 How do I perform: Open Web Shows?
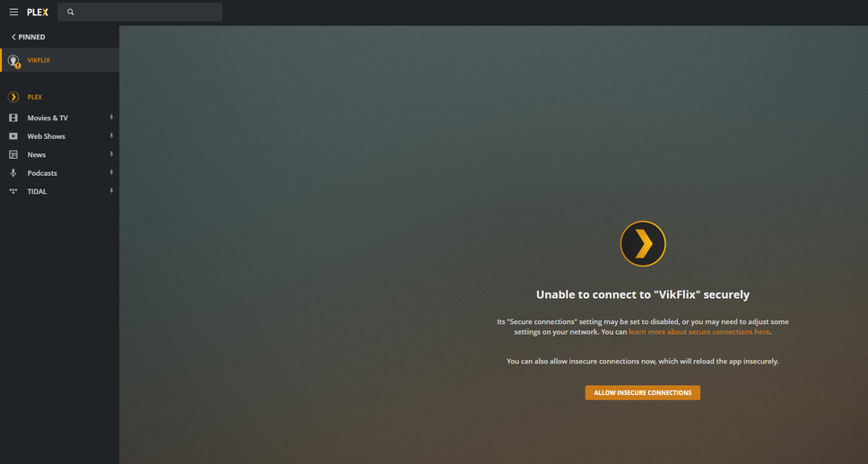47,136
